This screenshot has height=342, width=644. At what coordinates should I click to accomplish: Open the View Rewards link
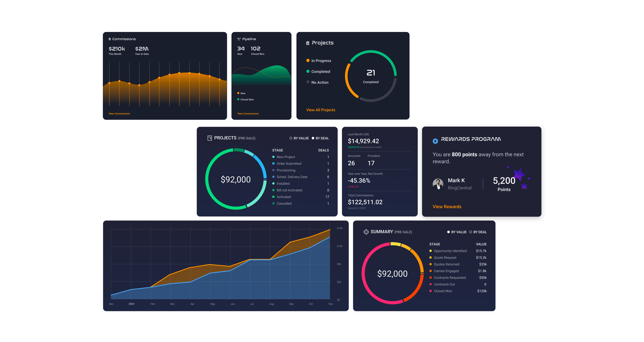[447, 207]
